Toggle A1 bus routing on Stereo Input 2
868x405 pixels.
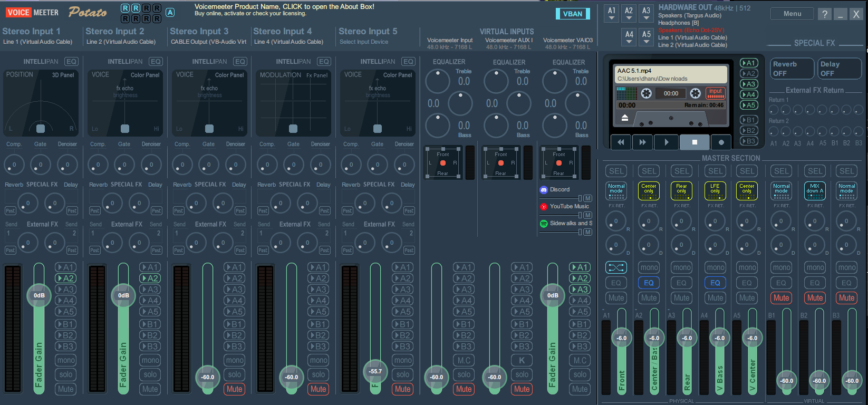coord(150,267)
